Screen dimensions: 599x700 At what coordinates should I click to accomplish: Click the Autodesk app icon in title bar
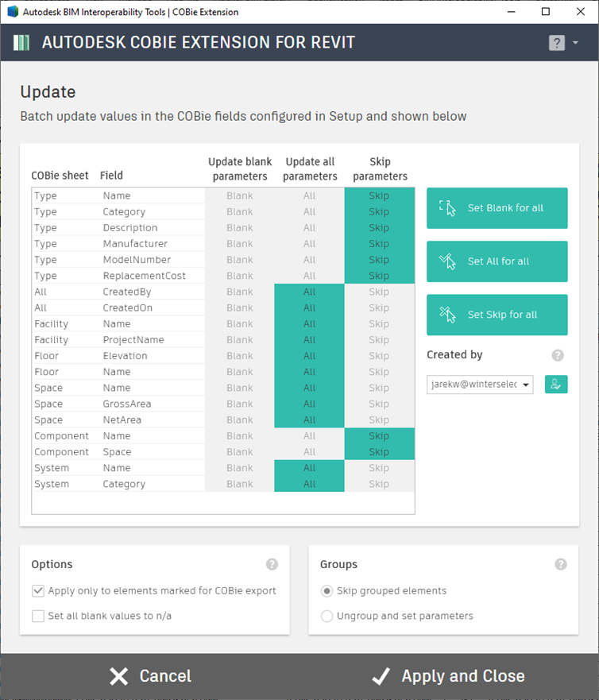(13, 12)
